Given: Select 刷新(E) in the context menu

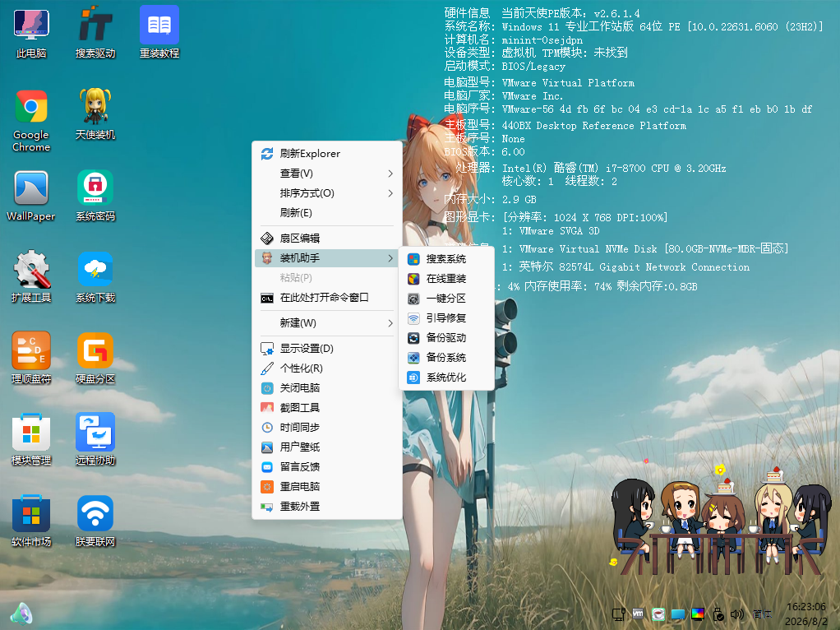Looking at the screenshot, I should (x=327, y=213).
